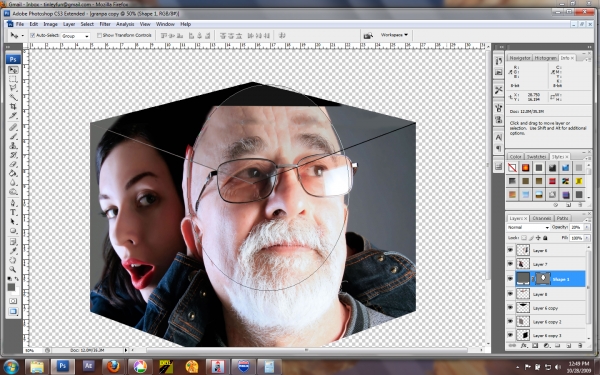Select the Crop tool
Screen dimensions: 600x375
[x=13, y=107]
